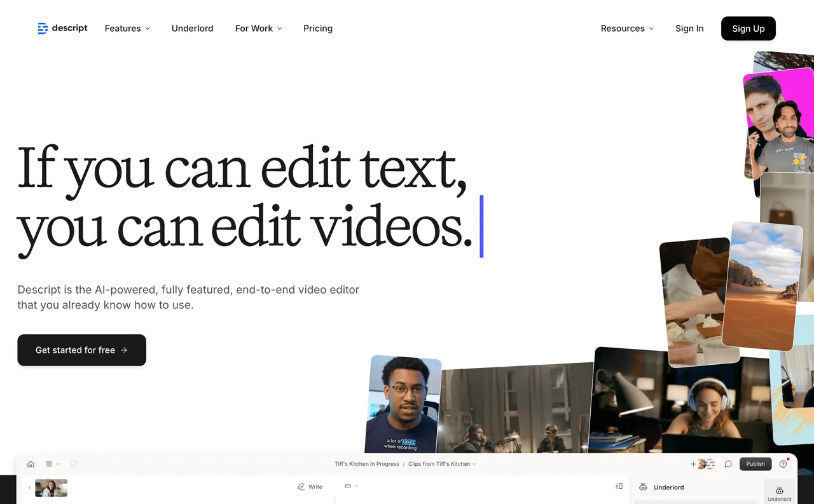Open the comment bubble icon near Publish
This screenshot has height=504, width=814.
(728, 464)
